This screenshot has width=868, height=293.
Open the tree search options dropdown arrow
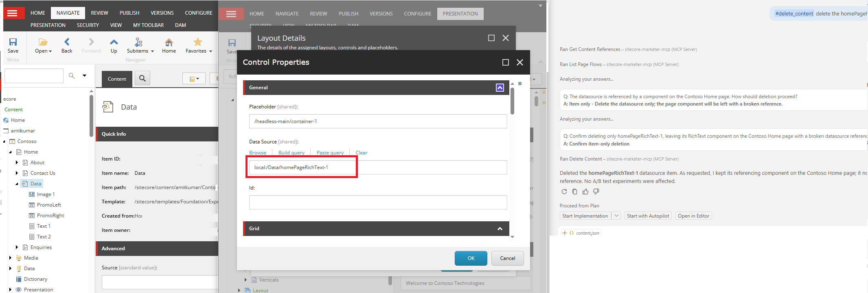[x=85, y=75]
